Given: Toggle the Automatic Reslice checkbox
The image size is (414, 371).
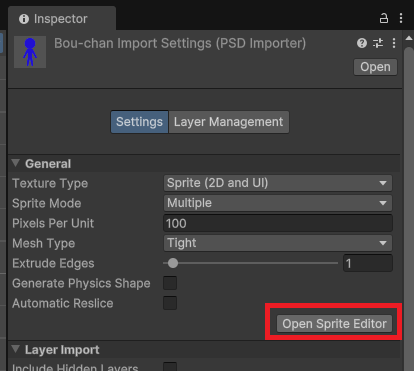Looking at the screenshot, I should (170, 303).
